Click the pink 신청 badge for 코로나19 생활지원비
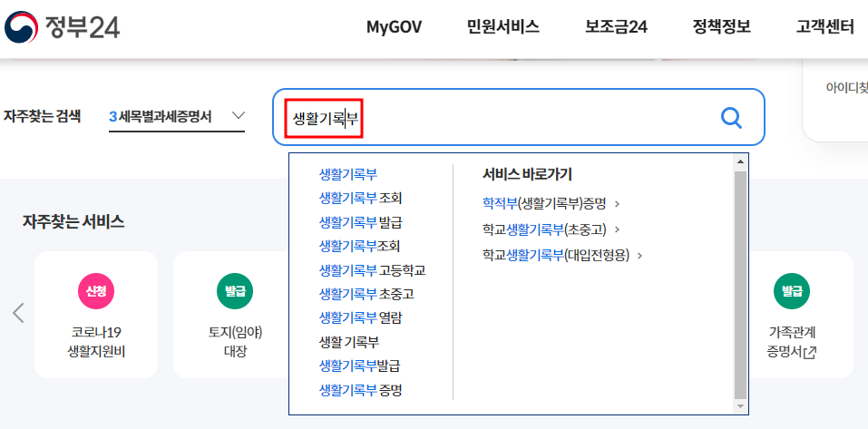The image size is (868, 429). (x=96, y=290)
